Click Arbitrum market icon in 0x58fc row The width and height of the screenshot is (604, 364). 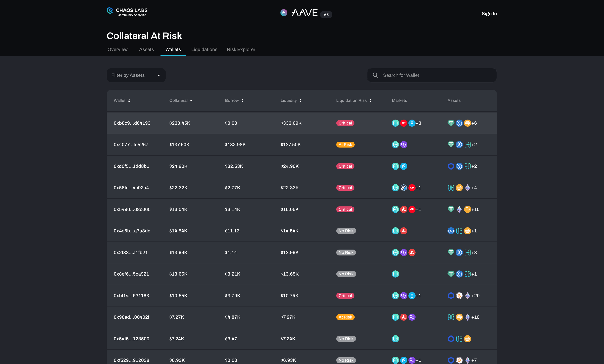(404, 188)
